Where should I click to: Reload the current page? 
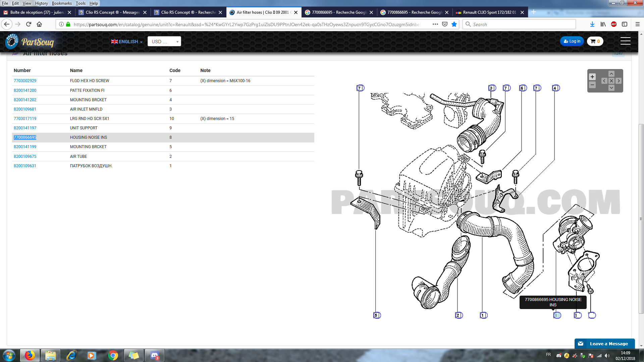[x=29, y=24]
